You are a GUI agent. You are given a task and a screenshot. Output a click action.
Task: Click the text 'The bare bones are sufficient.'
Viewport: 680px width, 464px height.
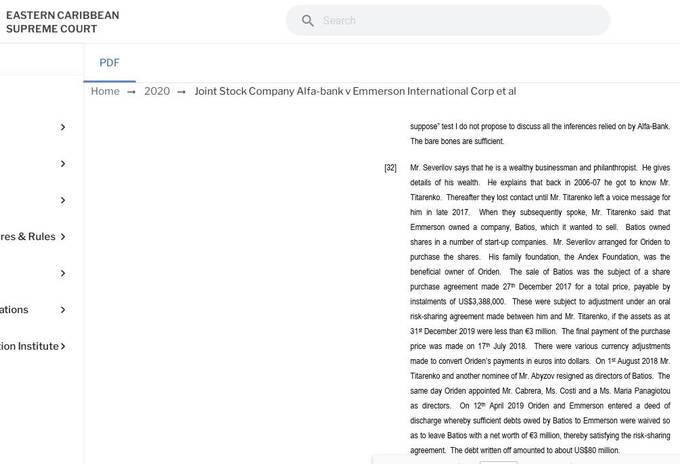pos(457,141)
